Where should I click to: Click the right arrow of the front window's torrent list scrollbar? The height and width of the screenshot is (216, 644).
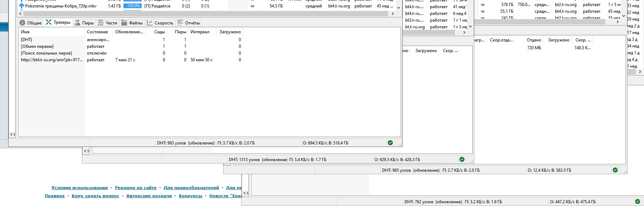pos(392,13)
